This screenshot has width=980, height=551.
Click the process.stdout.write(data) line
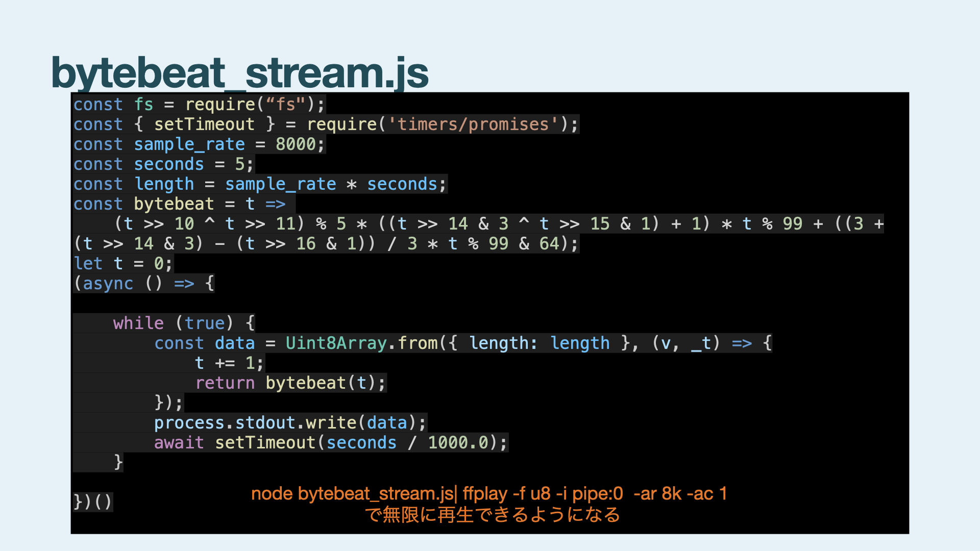[289, 423]
